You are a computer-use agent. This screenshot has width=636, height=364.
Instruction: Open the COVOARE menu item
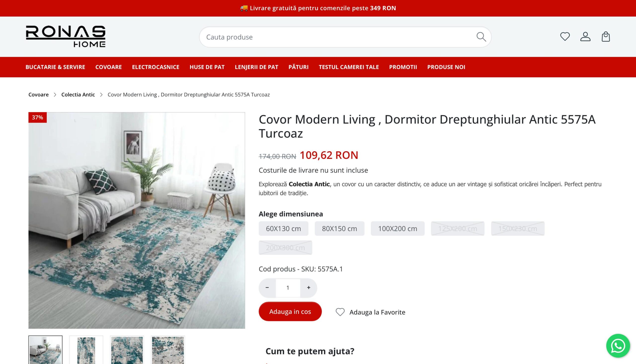(x=109, y=67)
